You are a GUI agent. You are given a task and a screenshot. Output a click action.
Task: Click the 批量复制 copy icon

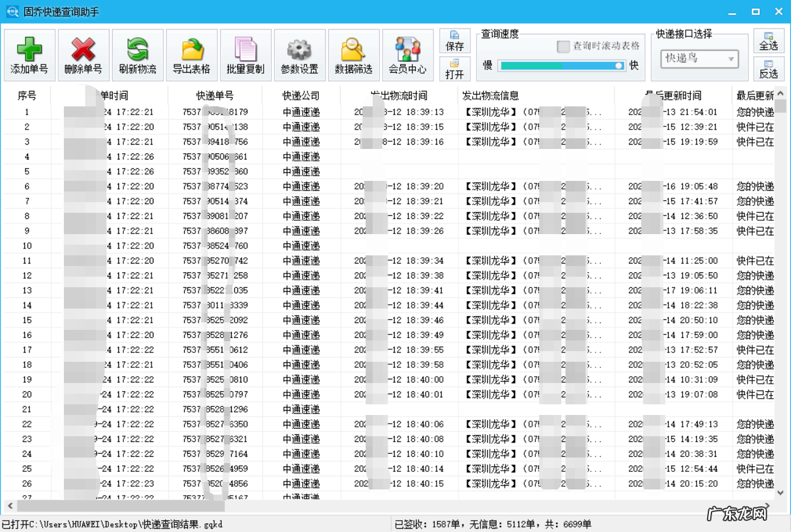[x=246, y=54]
